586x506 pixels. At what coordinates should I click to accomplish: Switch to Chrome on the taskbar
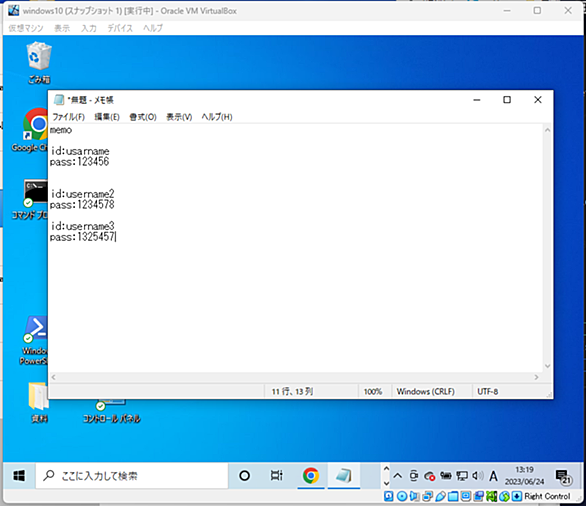(311, 475)
